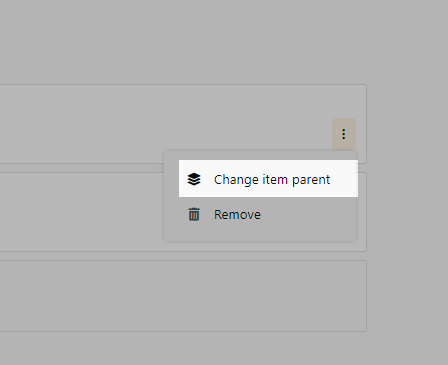
Task: Click the 'Change item parent' text label
Action: (x=272, y=180)
